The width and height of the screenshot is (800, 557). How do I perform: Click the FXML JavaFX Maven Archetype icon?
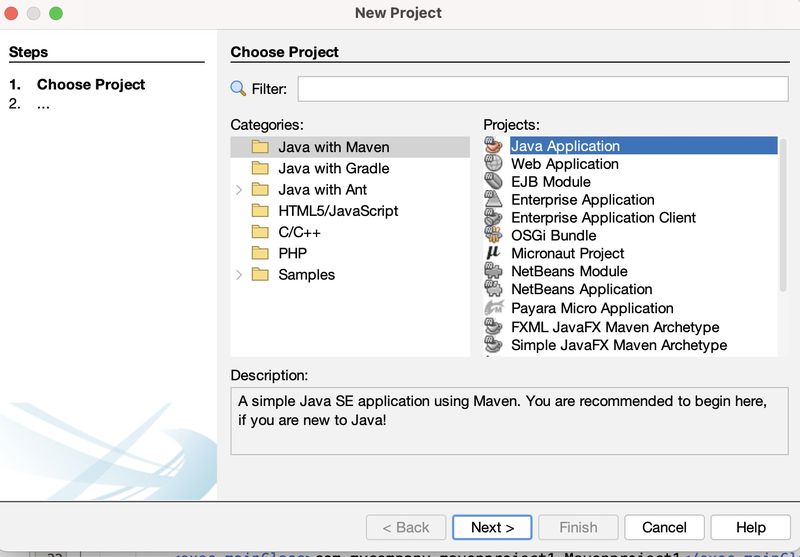pyautogui.click(x=493, y=326)
